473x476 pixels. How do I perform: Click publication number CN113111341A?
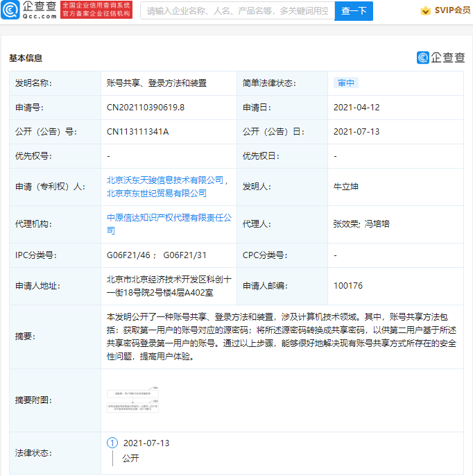coord(137,132)
